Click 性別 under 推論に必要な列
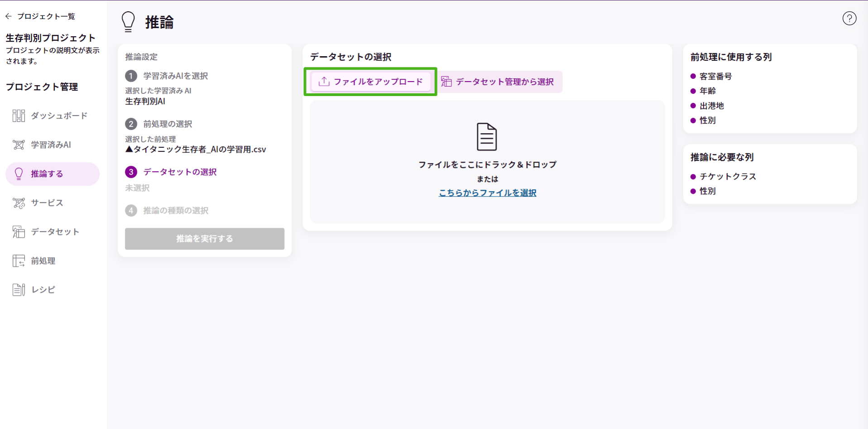The image size is (868, 429). point(708,191)
